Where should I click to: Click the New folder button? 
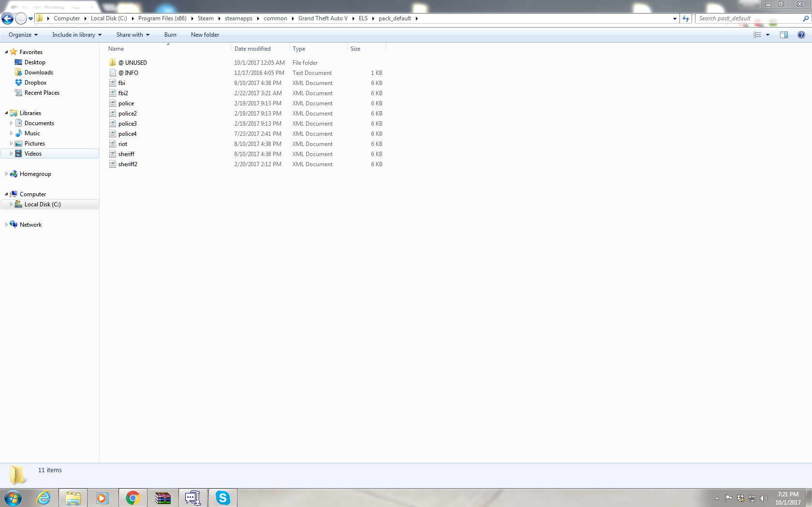pyautogui.click(x=205, y=35)
